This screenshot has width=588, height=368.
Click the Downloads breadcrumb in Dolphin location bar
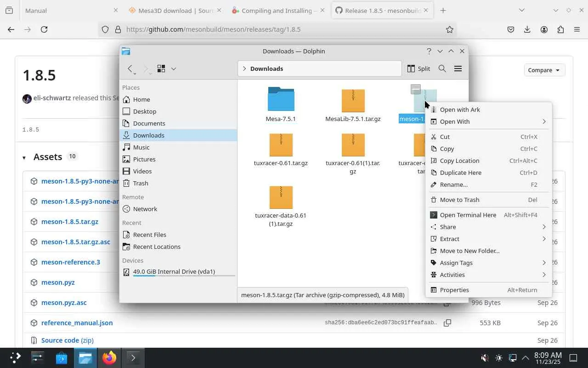click(x=266, y=69)
